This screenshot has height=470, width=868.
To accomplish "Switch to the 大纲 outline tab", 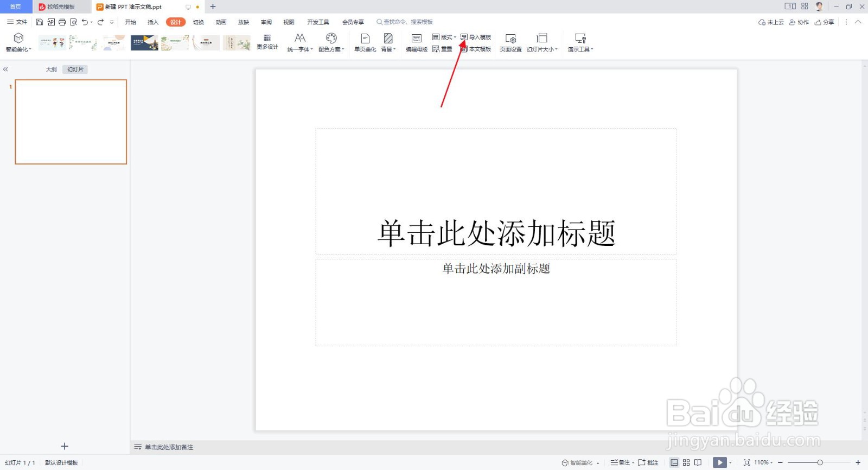I will point(52,69).
